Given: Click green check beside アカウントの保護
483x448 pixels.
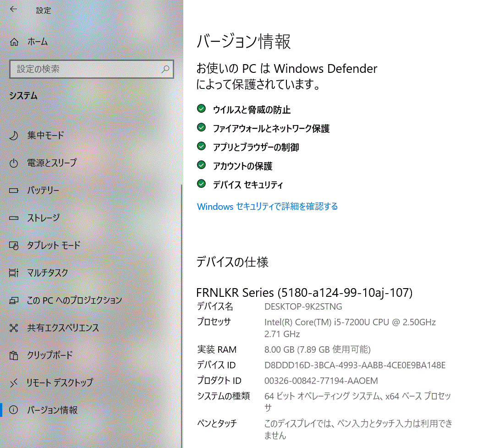Looking at the screenshot, I should click(x=202, y=165).
